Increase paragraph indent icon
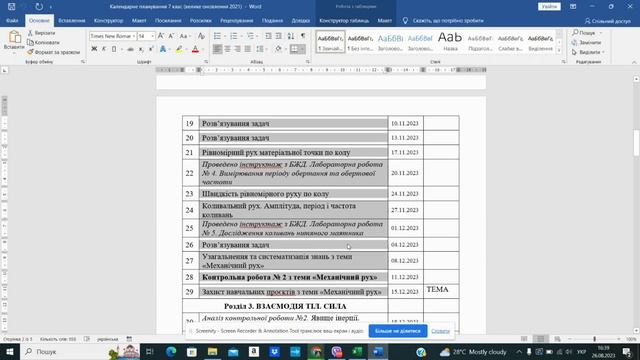 pos(278,36)
